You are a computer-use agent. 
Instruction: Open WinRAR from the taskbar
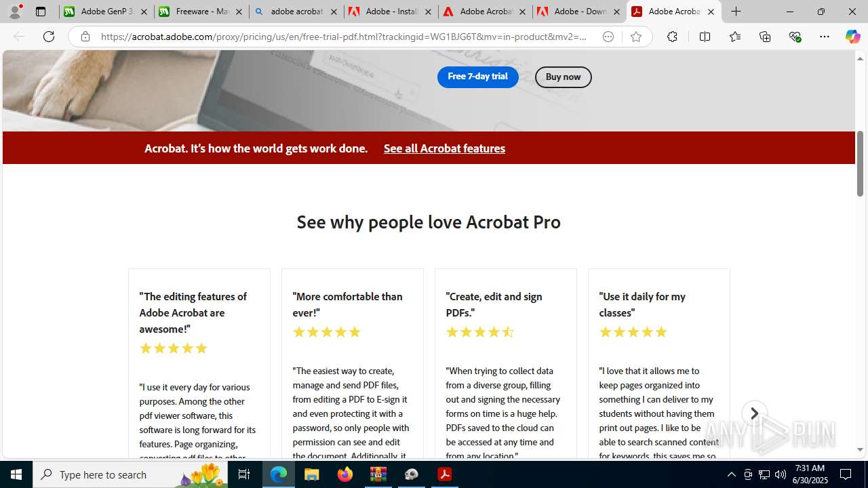[x=378, y=474]
